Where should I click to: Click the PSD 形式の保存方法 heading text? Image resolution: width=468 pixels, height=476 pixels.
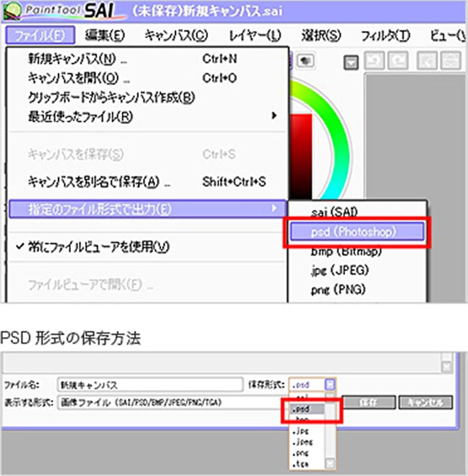click(70, 338)
